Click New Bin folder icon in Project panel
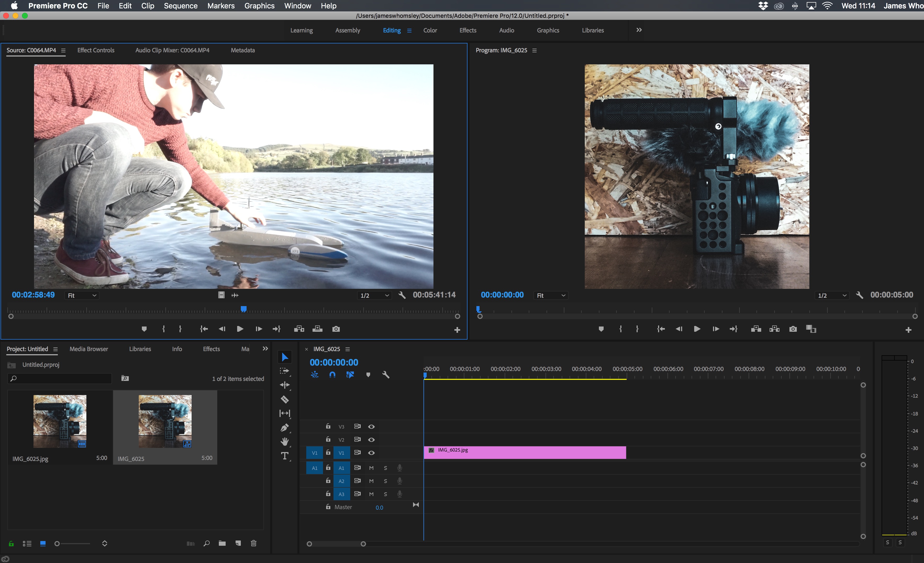Image resolution: width=924 pixels, height=563 pixels. pos(222,543)
